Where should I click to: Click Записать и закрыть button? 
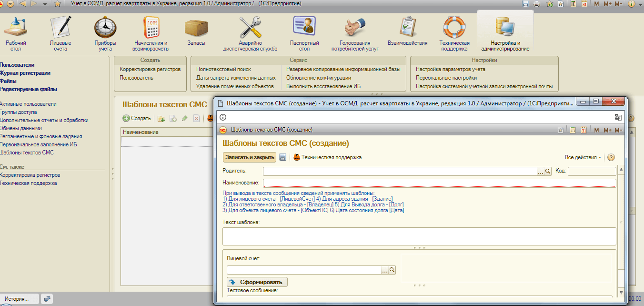(250, 157)
